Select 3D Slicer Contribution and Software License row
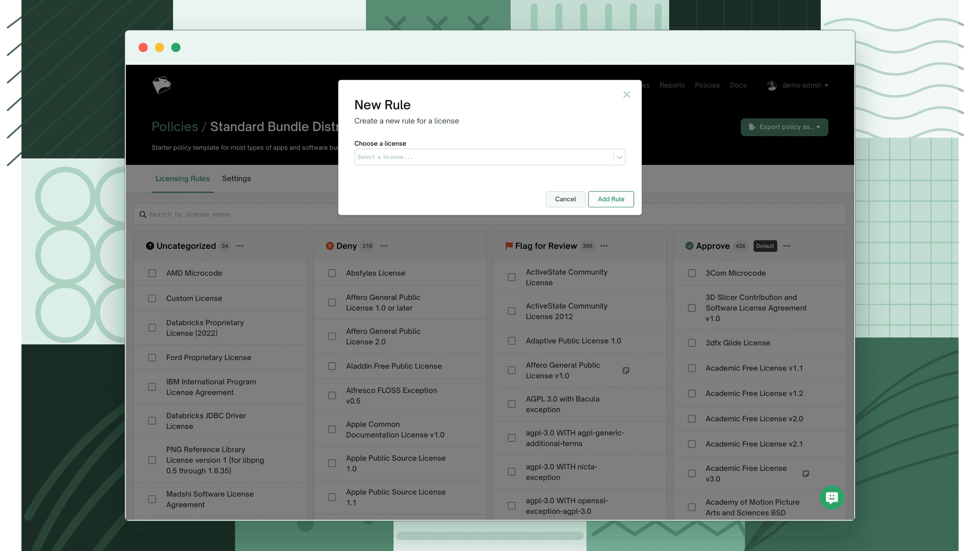 (759, 308)
